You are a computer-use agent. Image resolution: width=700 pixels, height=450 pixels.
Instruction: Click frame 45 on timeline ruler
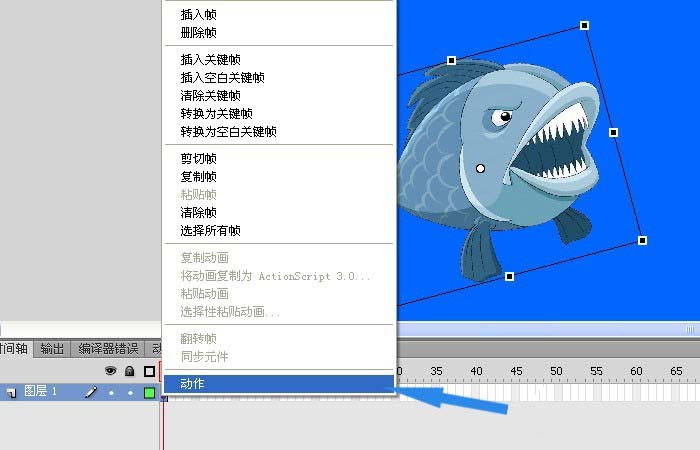point(516,371)
